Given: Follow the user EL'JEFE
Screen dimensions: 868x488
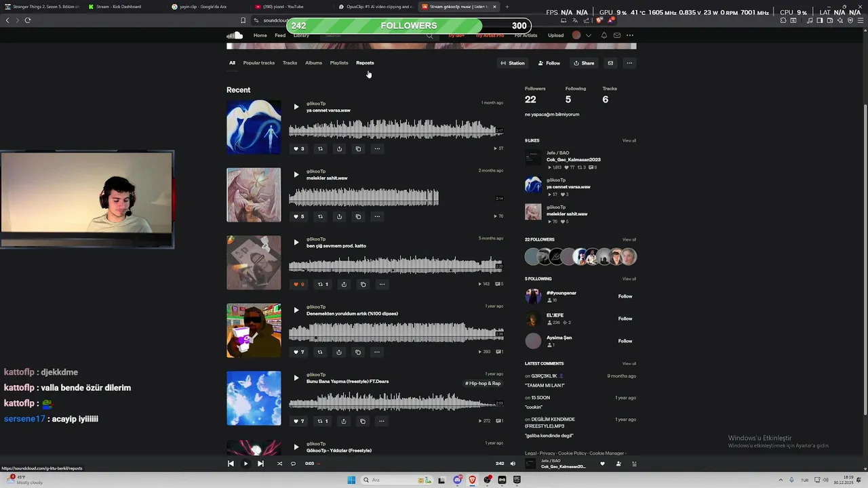Looking at the screenshot, I should click(625, 319).
